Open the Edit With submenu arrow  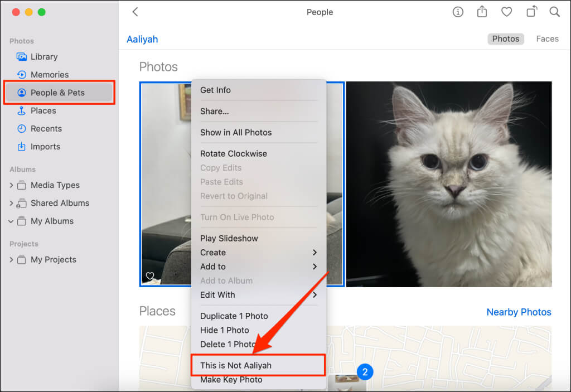(x=314, y=295)
